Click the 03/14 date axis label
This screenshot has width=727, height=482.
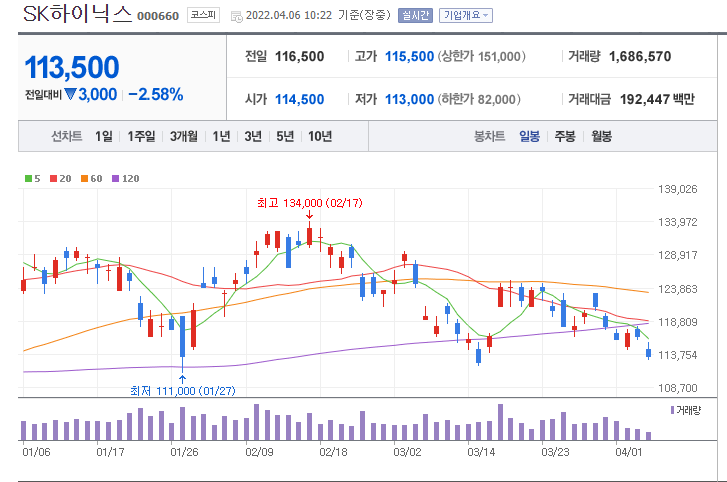tap(481, 452)
